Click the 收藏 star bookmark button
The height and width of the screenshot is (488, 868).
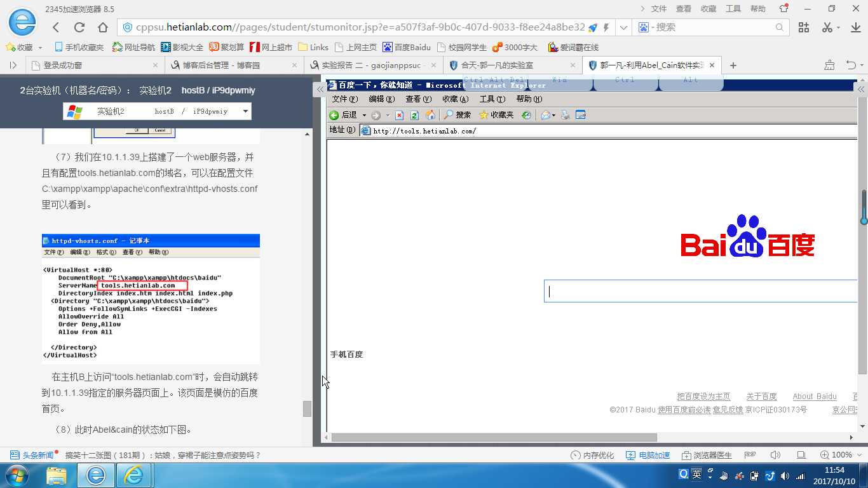pos(19,47)
